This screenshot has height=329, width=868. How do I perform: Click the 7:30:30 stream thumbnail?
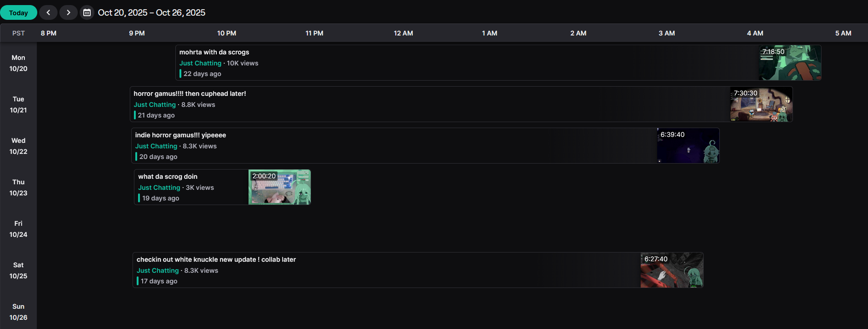click(x=761, y=104)
